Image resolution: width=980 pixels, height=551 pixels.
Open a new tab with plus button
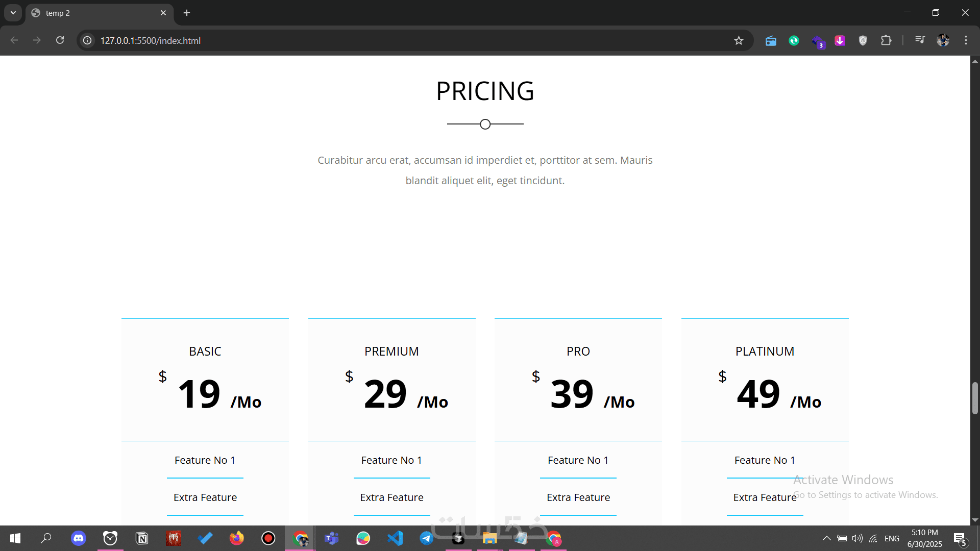(187, 13)
